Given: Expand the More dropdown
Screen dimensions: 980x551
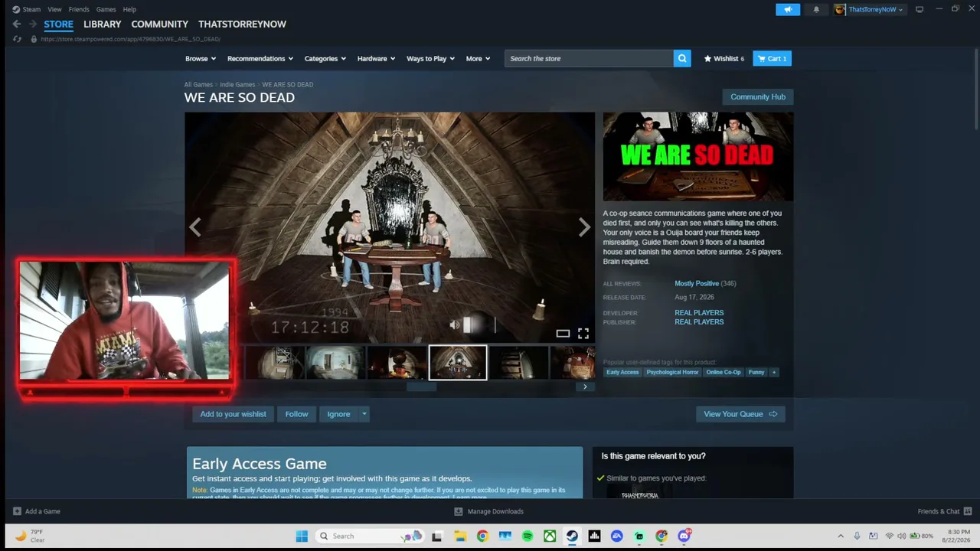Looking at the screenshot, I should 478,58.
